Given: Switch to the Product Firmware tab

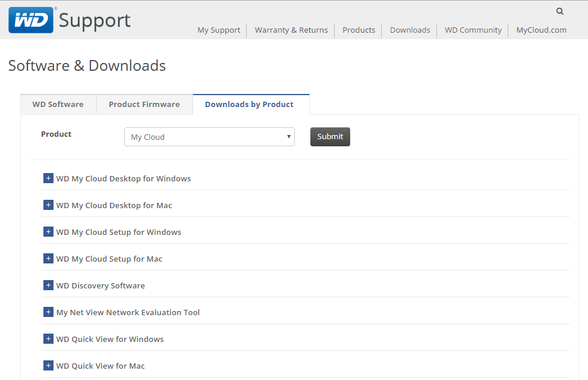Looking at the screenshot, I should [144, 104].
